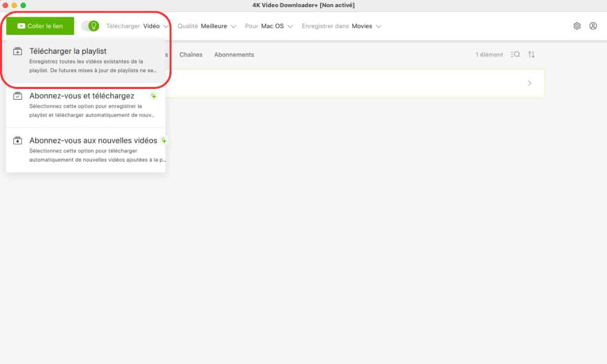The width and height of the screenshot is (607, 364).
Task: Click premium sparkle beside Abonnez-vous aux nouvelles vidéos
Action: [163, 141]
